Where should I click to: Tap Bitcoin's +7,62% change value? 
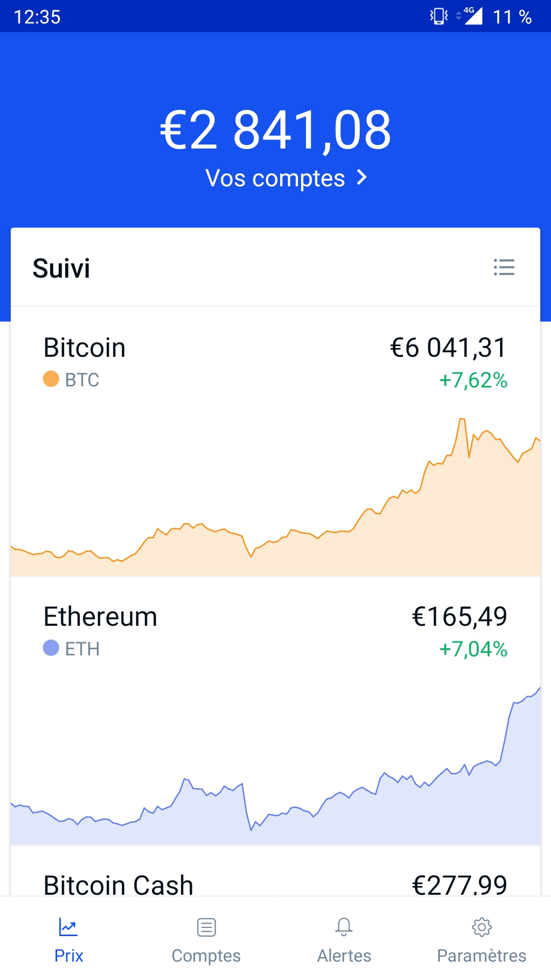click(x=473, y=380)
